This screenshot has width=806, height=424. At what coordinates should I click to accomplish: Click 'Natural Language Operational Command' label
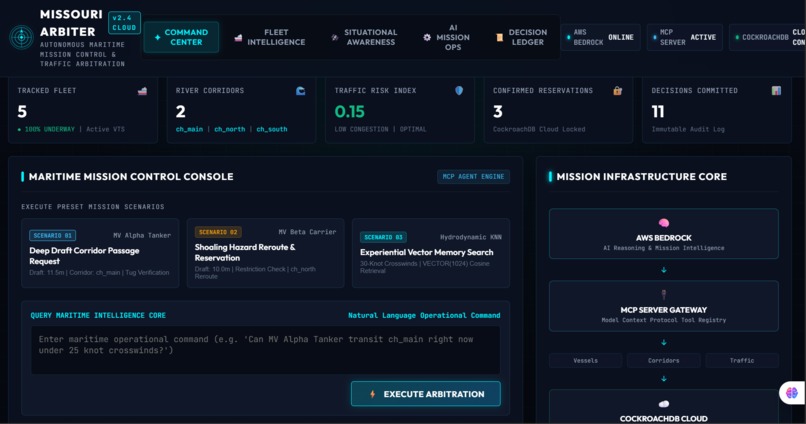[424, 315]
